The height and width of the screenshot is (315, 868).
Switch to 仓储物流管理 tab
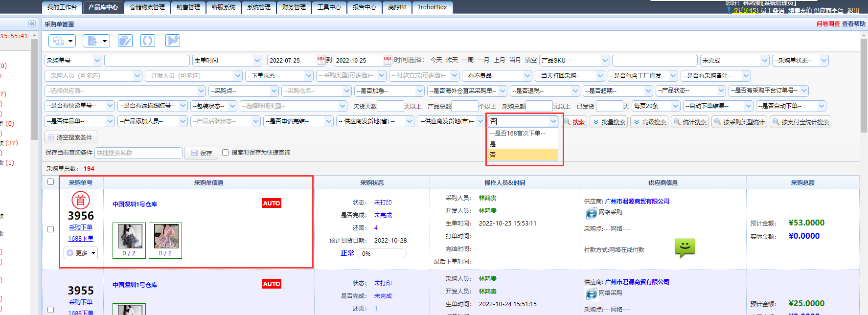pyautogui.click(x=147, y=7)
